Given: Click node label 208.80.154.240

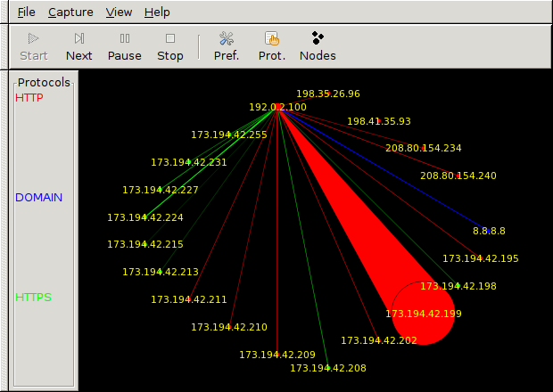Looking at the screenshot, I should click(x=458, y=176).
